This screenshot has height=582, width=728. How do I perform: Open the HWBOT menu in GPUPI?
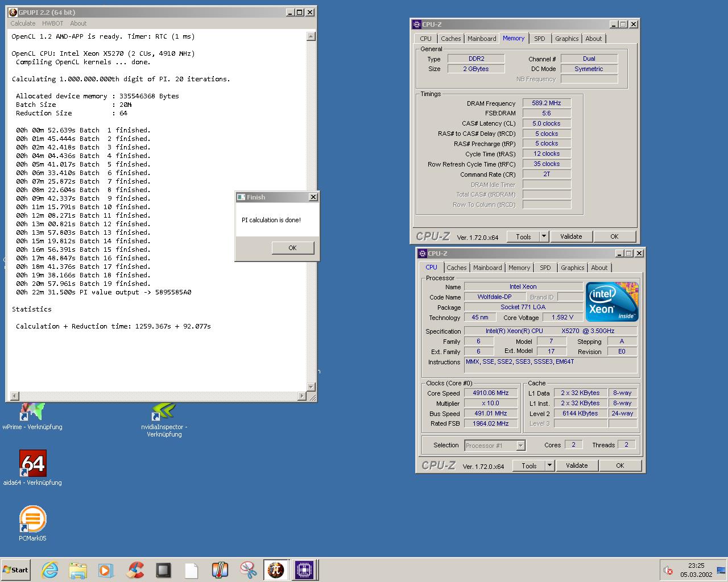tap(53, 23)
